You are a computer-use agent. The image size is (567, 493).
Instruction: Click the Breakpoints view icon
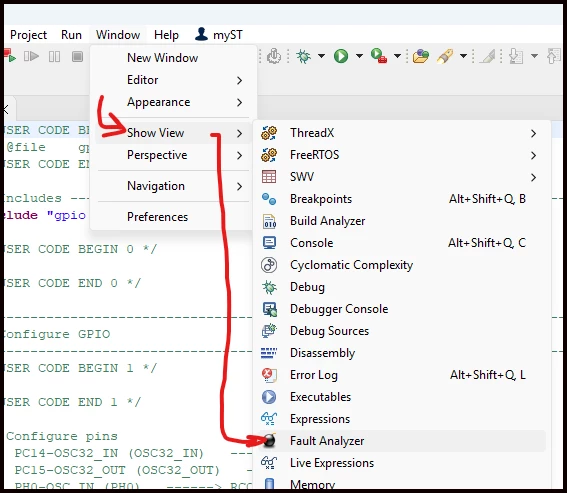[x=269, y=199]
